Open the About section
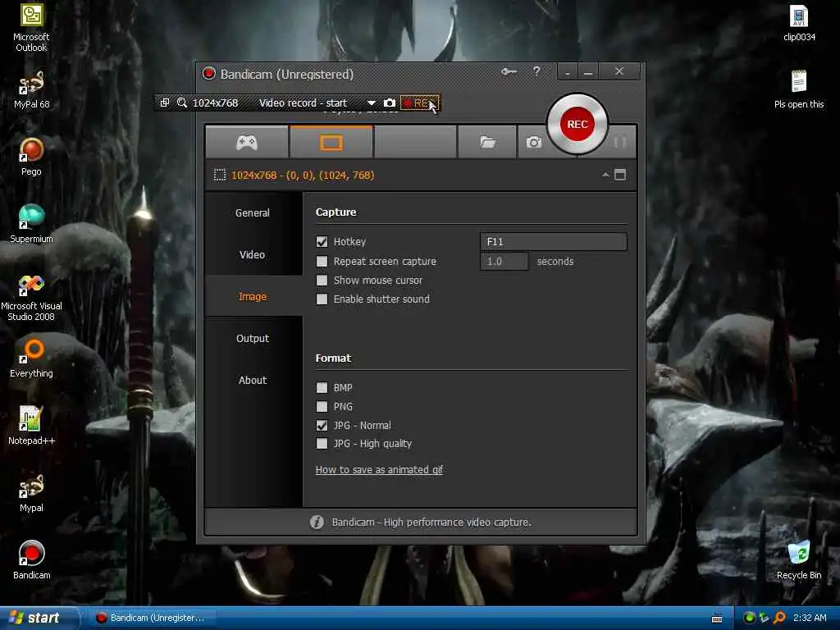 coord(253,380)
